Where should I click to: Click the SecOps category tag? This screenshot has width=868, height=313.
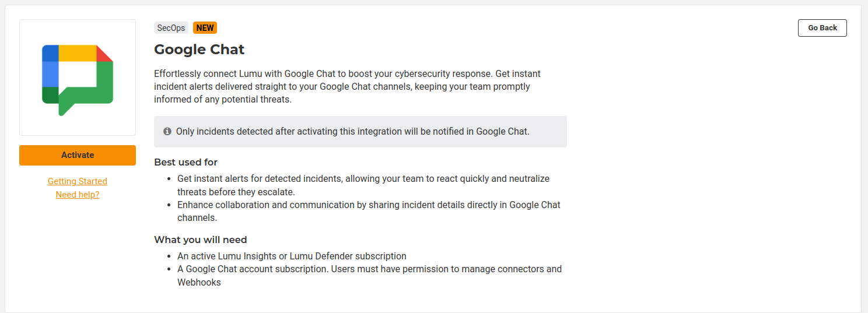click(171, 28)
